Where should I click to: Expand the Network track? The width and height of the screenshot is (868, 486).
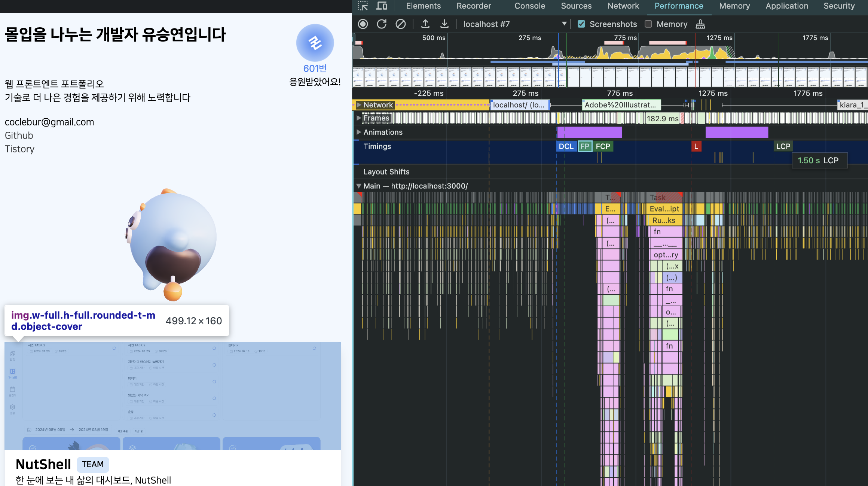(x=359, y=105)
